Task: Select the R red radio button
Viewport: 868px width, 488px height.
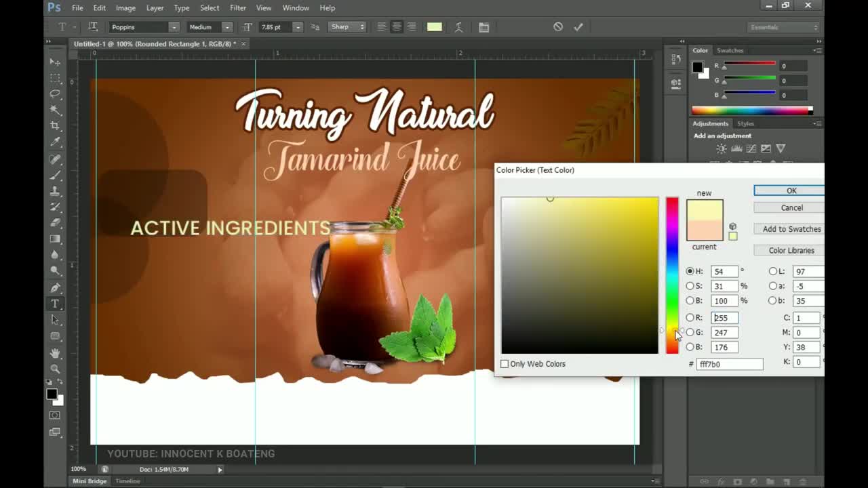Action: 690,317
